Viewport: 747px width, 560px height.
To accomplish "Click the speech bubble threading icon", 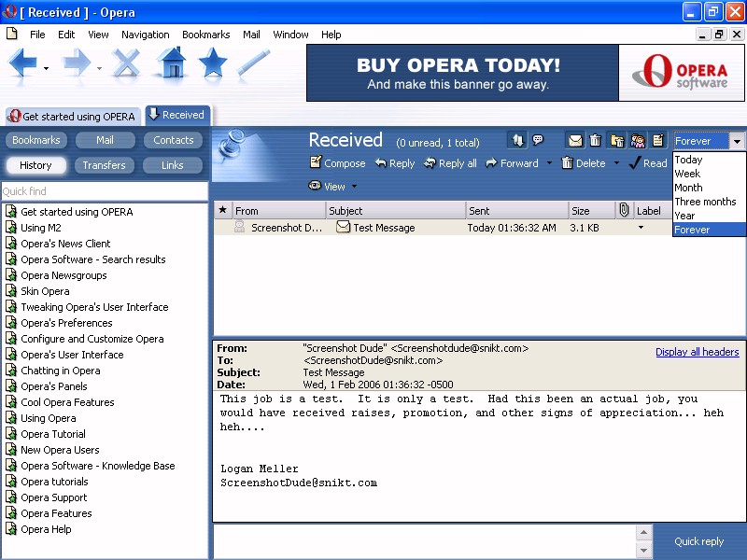I will coord(539,141).
